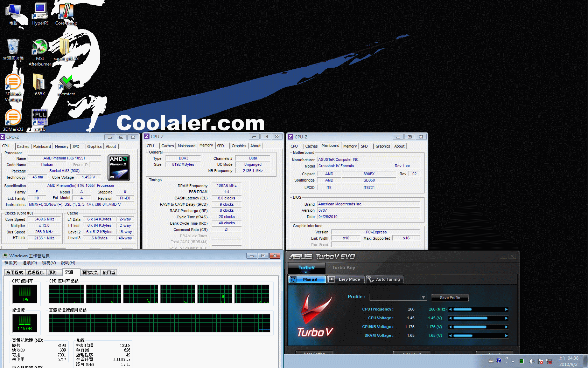Decrease CPU Voltage with left arrow
Screen dimensions: 588x368
pyautogui.click(x=450, y=318)
